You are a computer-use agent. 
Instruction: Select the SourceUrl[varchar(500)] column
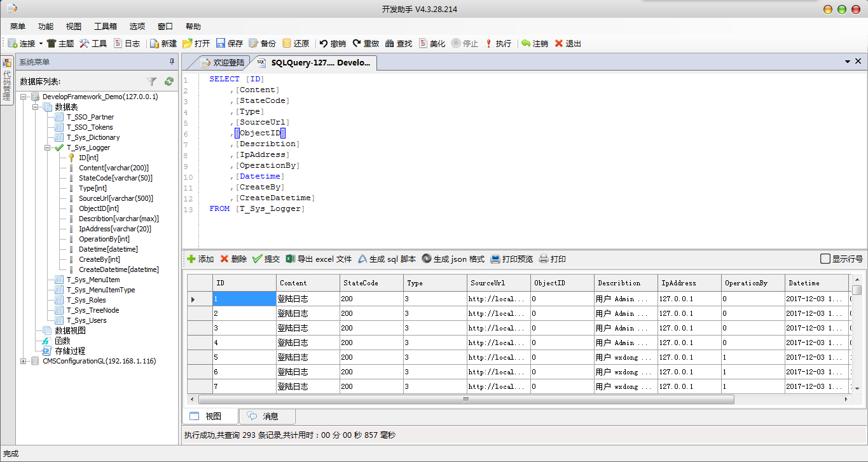point(116,198)
